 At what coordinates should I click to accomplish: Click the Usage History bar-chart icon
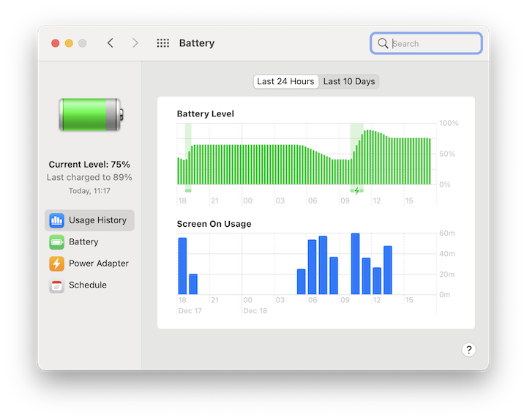tap(56, 220)
